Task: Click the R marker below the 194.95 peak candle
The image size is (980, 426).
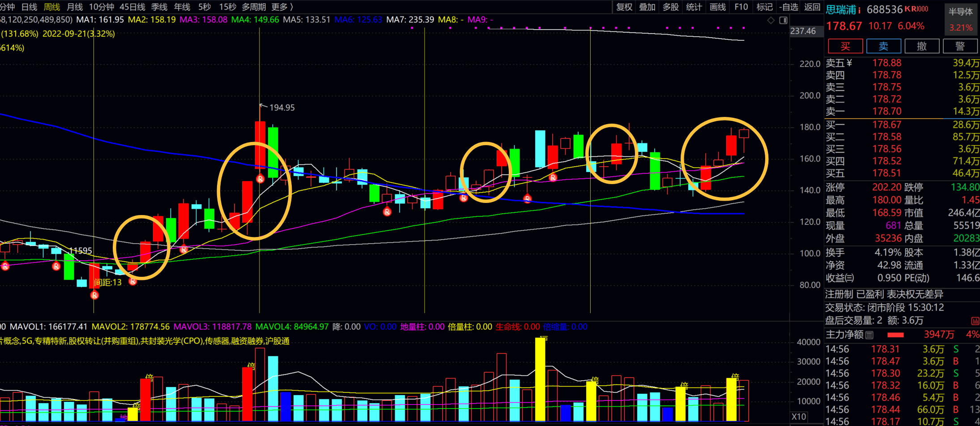Action: click(x=260, y=179)
